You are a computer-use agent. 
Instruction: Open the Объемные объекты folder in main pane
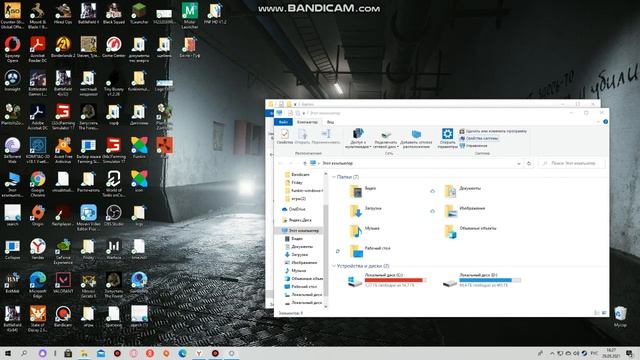pyautogui.click(x=471, y=230)
